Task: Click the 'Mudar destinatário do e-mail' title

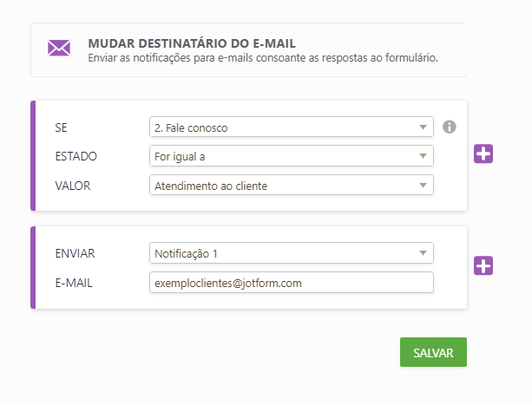Action: [192, 43]
